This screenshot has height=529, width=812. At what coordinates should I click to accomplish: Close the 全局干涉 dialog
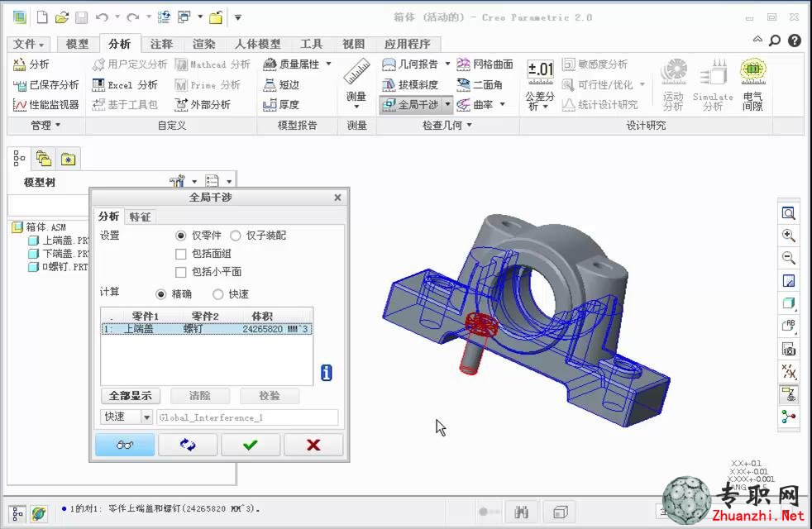(x=337, y=198)
